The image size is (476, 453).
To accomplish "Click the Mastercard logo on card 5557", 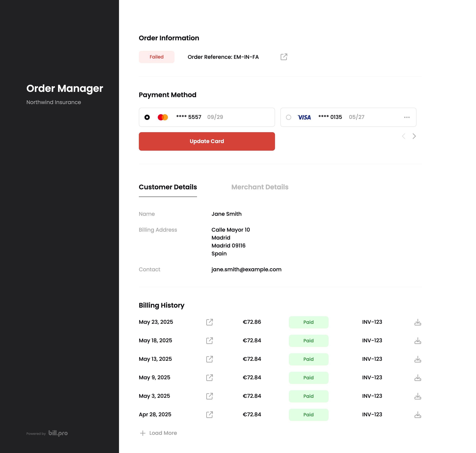I will pyautogui.click(x=163, y=117).
